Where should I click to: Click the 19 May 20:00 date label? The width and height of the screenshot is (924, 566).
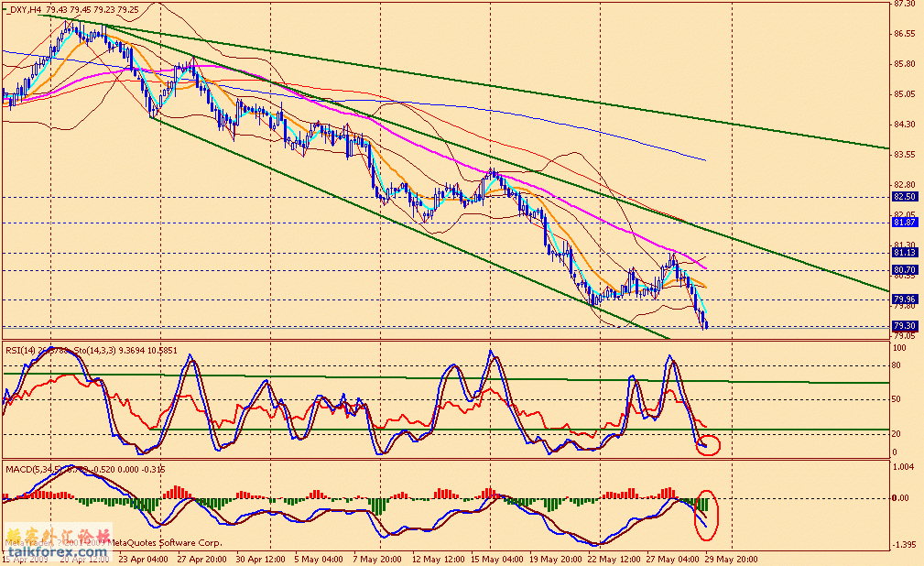coord(555,559)
